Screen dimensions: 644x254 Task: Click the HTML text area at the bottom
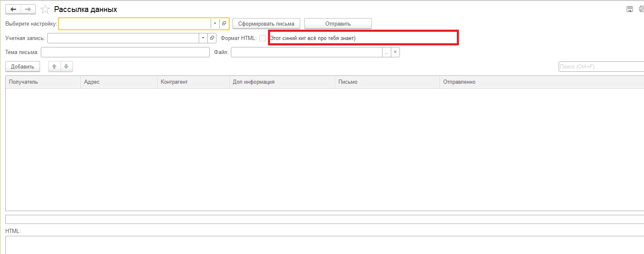coord(324,245)
